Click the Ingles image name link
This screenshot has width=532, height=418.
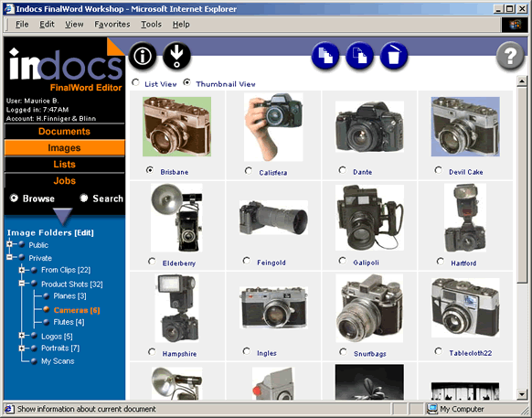[267, 353]
